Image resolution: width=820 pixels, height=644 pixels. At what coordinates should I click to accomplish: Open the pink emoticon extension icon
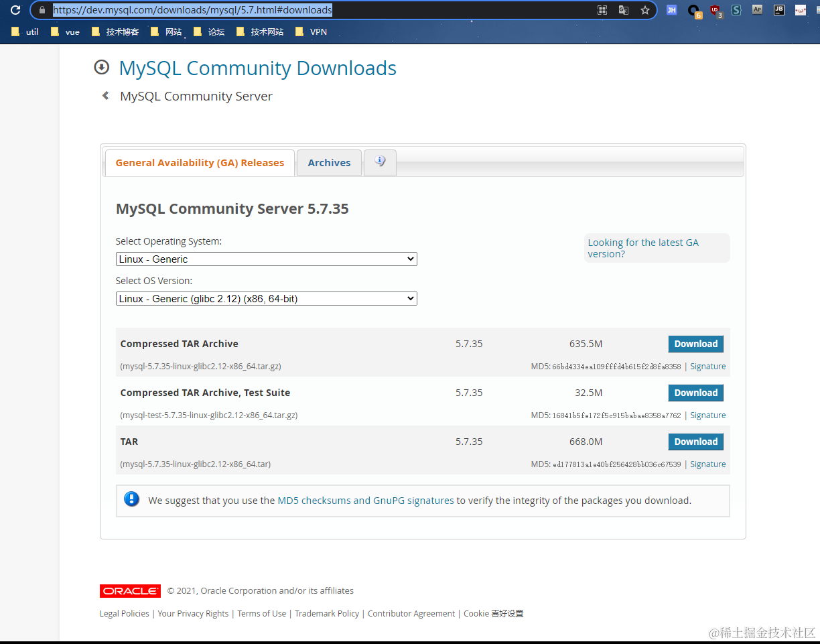click(x=801, y=10)
